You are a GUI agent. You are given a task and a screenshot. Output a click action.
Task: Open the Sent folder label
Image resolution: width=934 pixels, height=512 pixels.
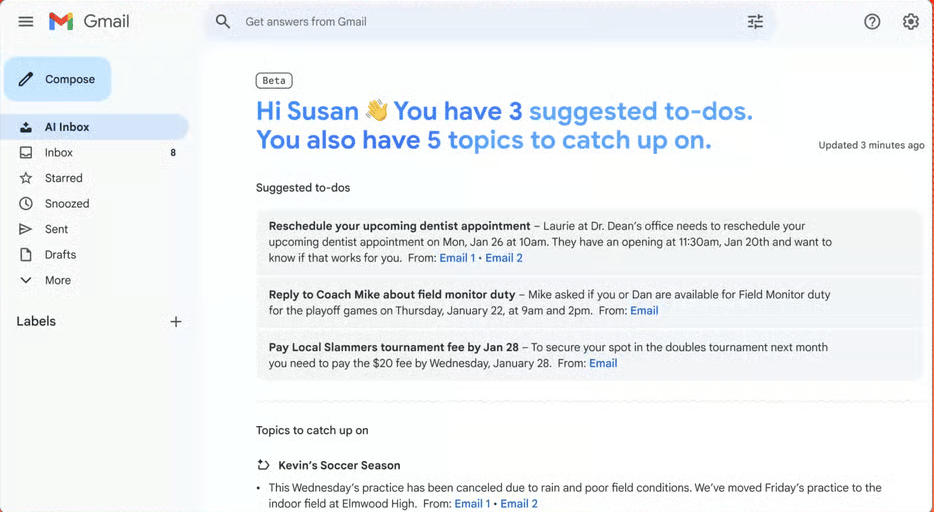pyautogui.click(x=57, y=229)
